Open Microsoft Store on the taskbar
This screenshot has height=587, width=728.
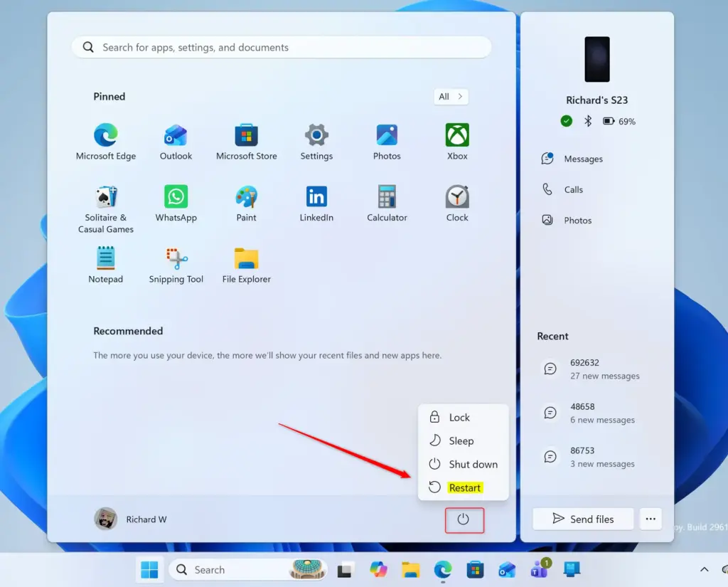tap(475, 569)
